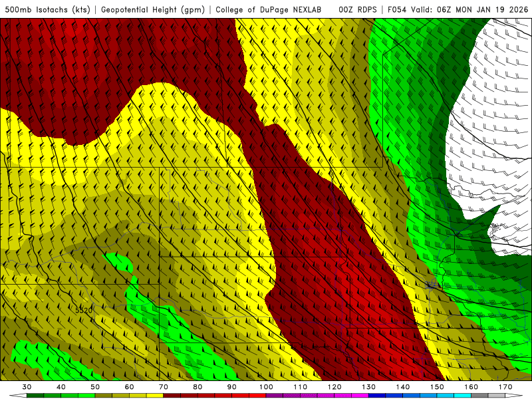532x399 pixels.
Task: Click the bright yellow swatch just below 70
Action: pos(155,396)
